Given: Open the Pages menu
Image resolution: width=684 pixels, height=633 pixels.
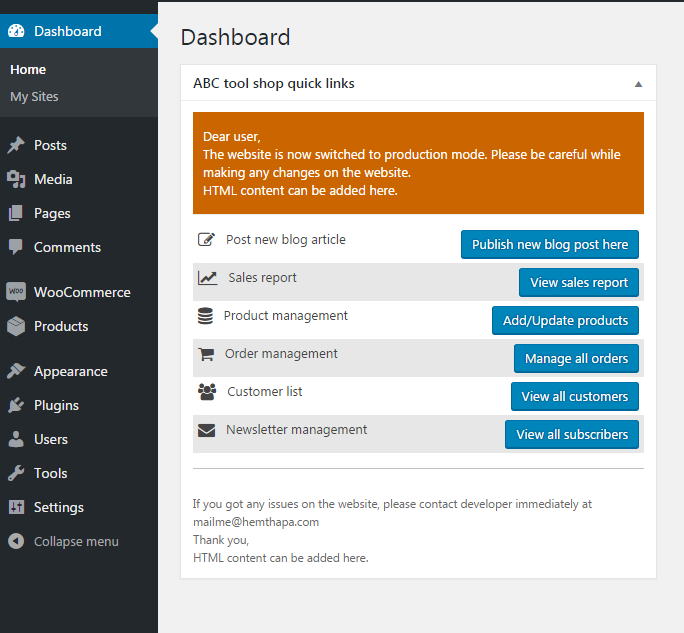Looking at the screenshot, I should click(x=79, y=213).
